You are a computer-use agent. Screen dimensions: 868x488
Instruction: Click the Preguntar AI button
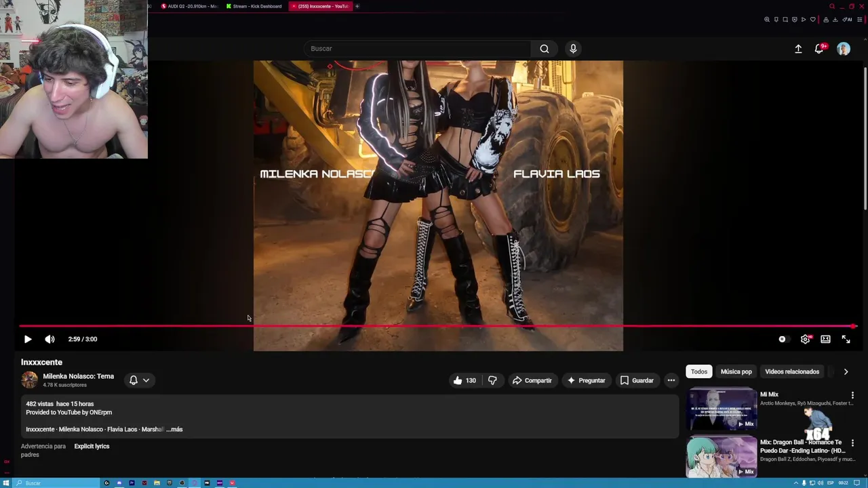click(586, 380)
